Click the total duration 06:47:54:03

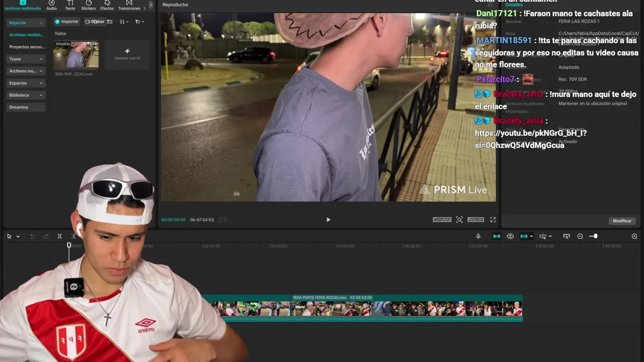pos(202,220)
